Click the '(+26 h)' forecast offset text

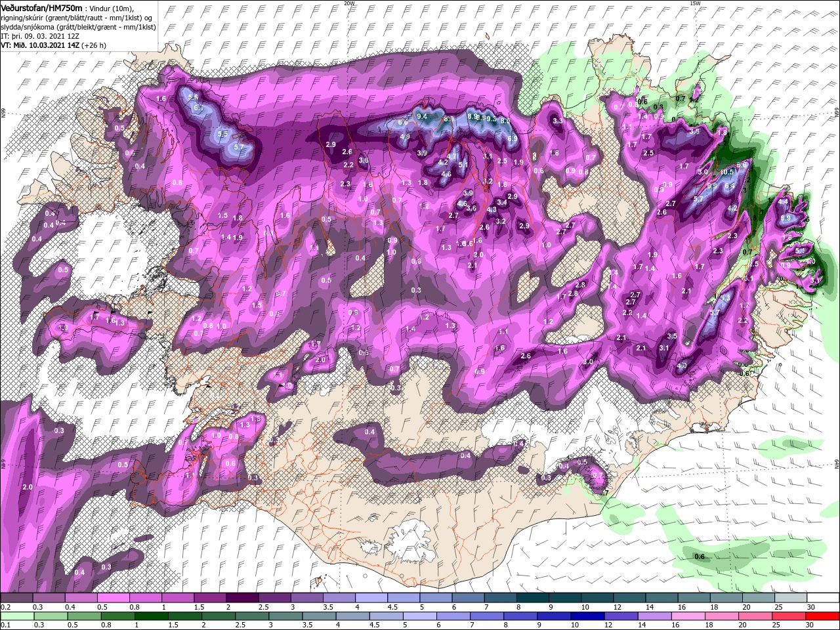point(94,45)
